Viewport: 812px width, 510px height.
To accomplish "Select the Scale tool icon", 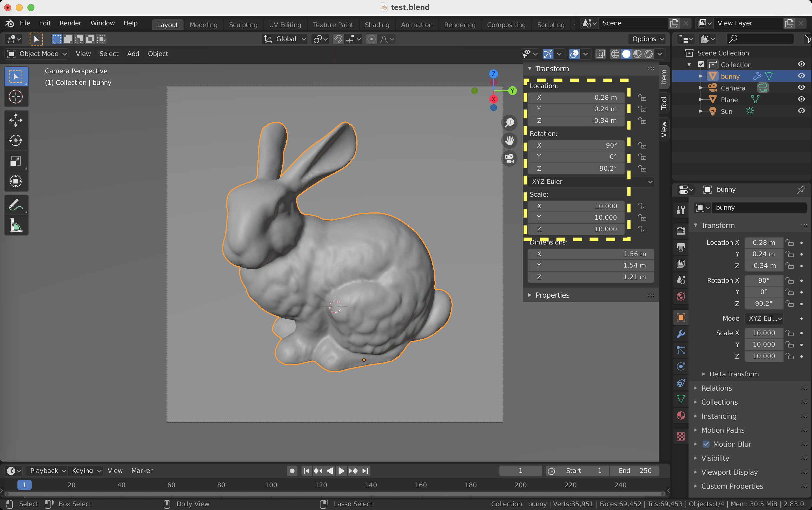I will pyautogui.click(x=16, y=161).
